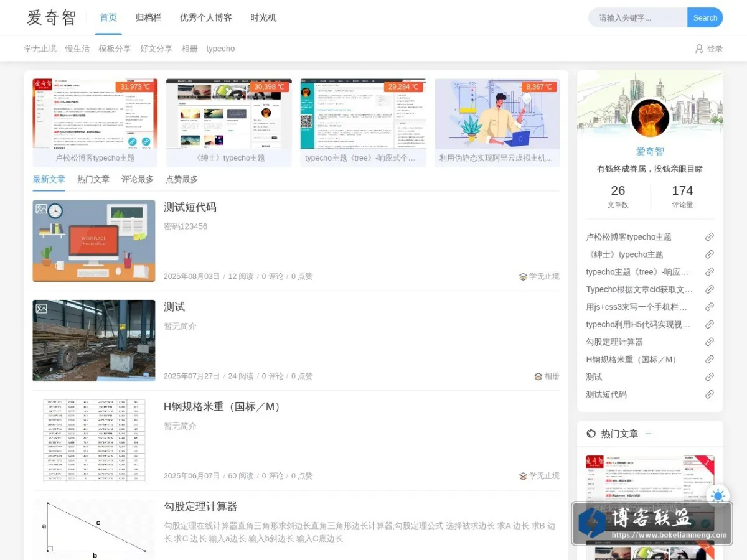747x560 pixels.
Task: Click link icon beside 用js+css3来写一个手机栏
Action: 709,307
